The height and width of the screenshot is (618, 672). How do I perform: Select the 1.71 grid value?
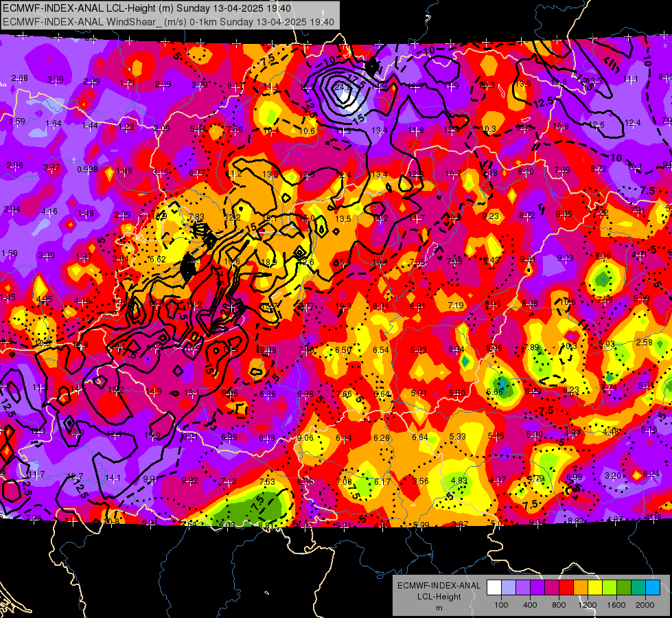(x=128, y=83)
